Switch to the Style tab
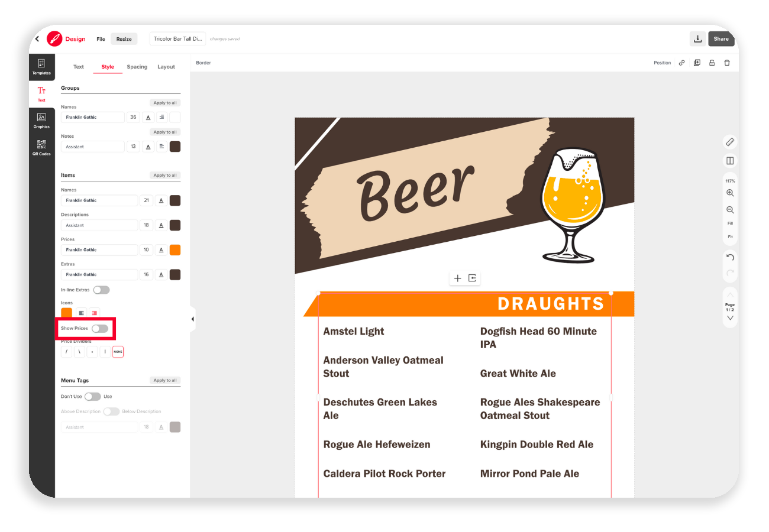This screenshot has width=769, height=532. click(x=108, y=67)
